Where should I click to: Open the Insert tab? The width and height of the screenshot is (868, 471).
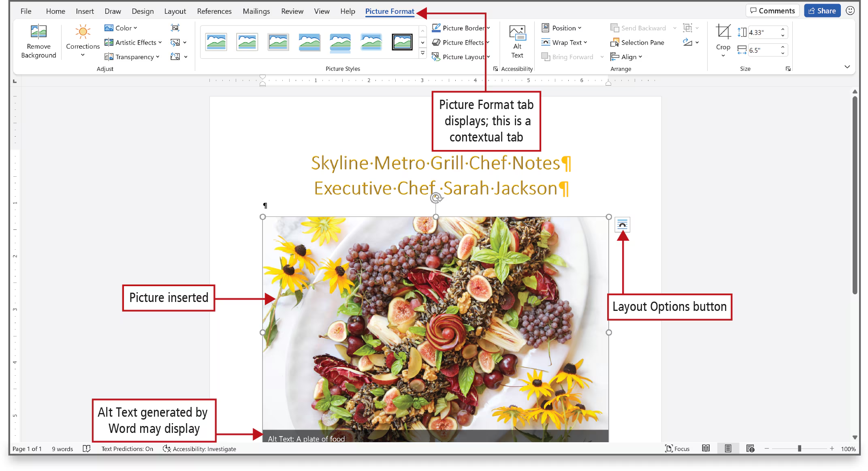click(x=85, y=11)
